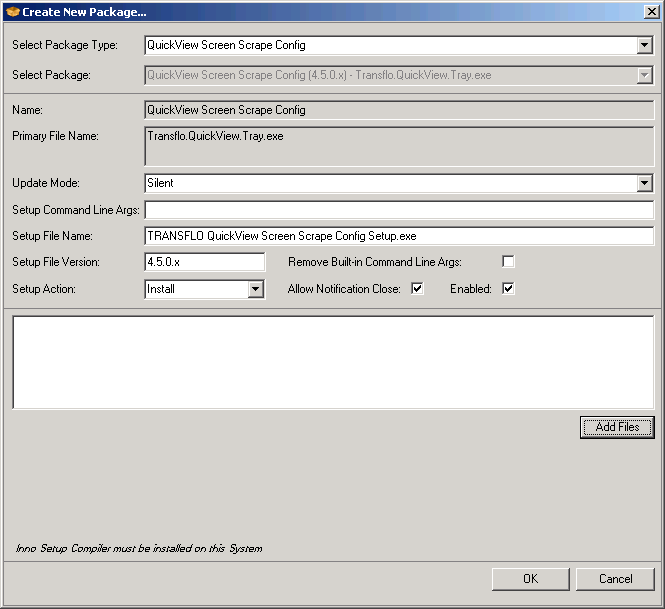Click the Add Files button

(617, 427)
